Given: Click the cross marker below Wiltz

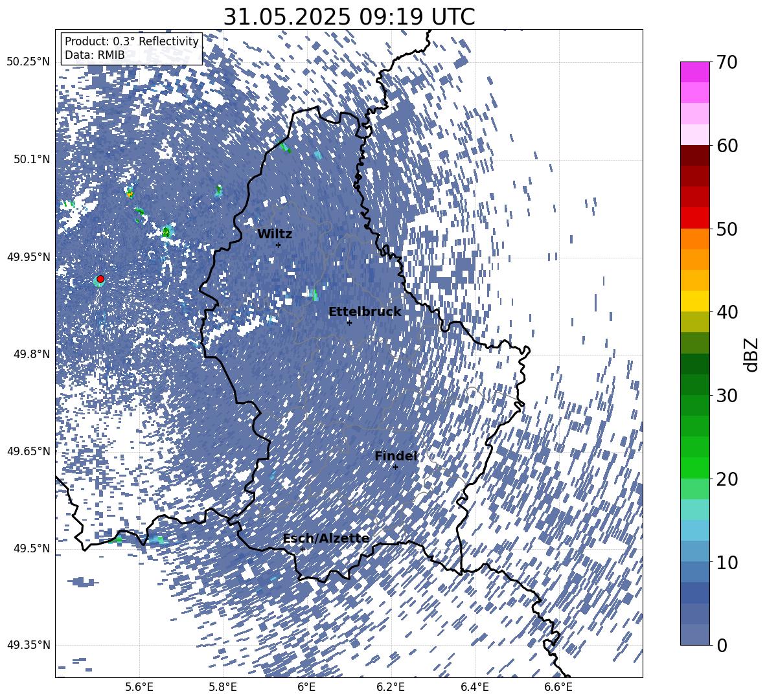Looking at the screenshot, I should (279, 245).
